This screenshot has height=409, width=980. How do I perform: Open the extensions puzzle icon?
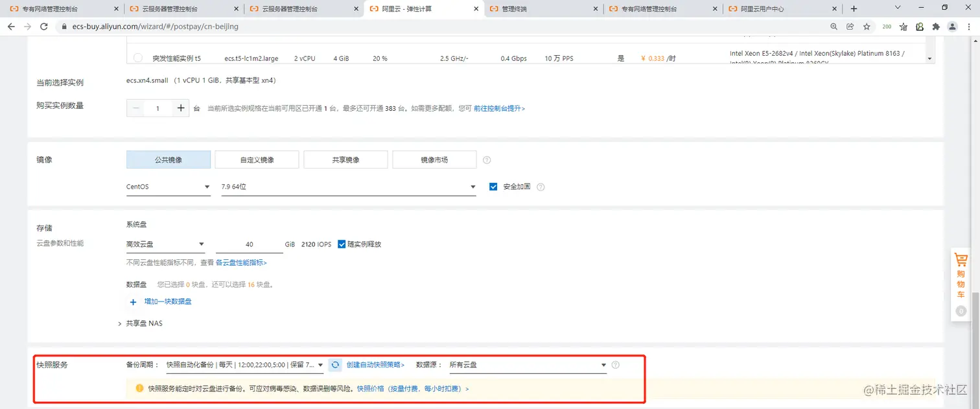click(x=936, y=27)
